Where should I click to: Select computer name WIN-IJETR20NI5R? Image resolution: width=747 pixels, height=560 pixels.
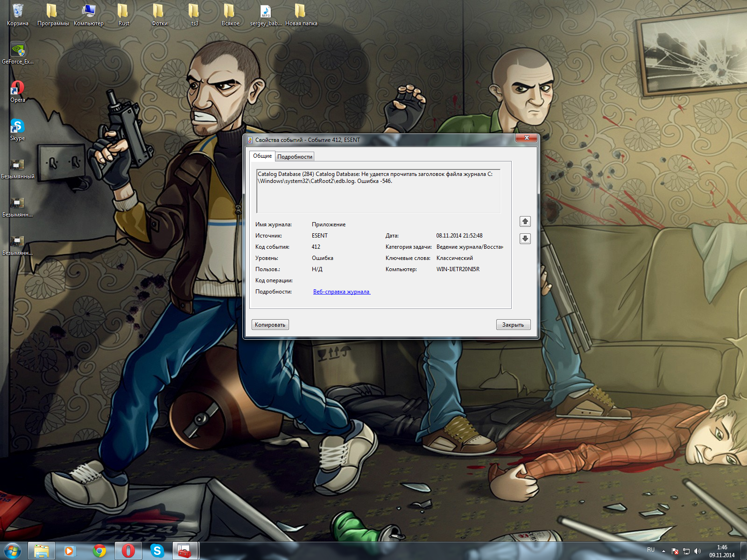458,269
